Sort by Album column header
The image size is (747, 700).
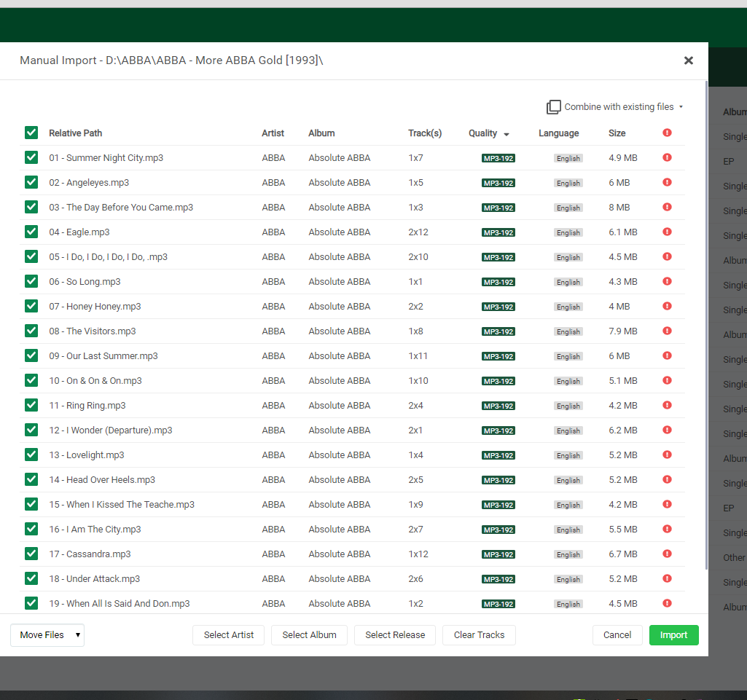321,133
